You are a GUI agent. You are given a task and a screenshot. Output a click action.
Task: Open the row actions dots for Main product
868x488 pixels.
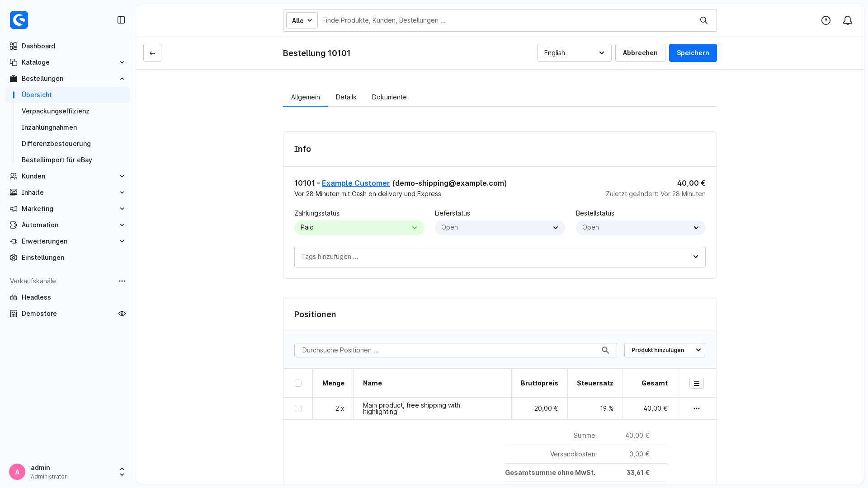pyautogui.click(x=697, y=408)
